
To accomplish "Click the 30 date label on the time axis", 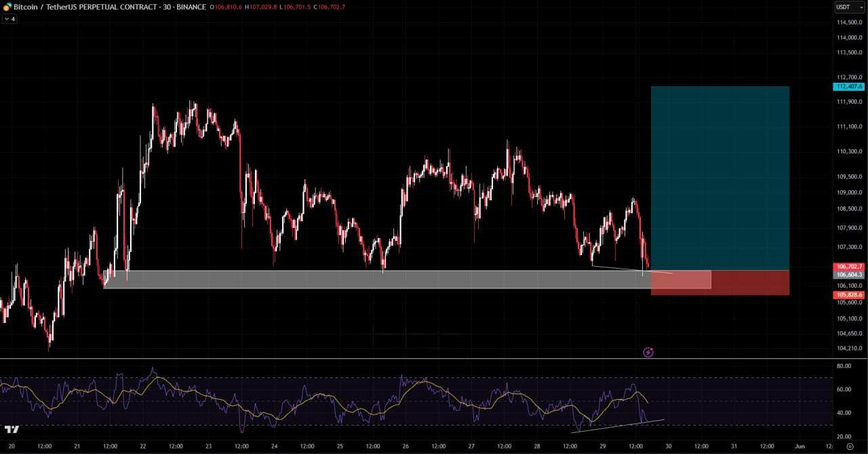I will coord(668,447).
